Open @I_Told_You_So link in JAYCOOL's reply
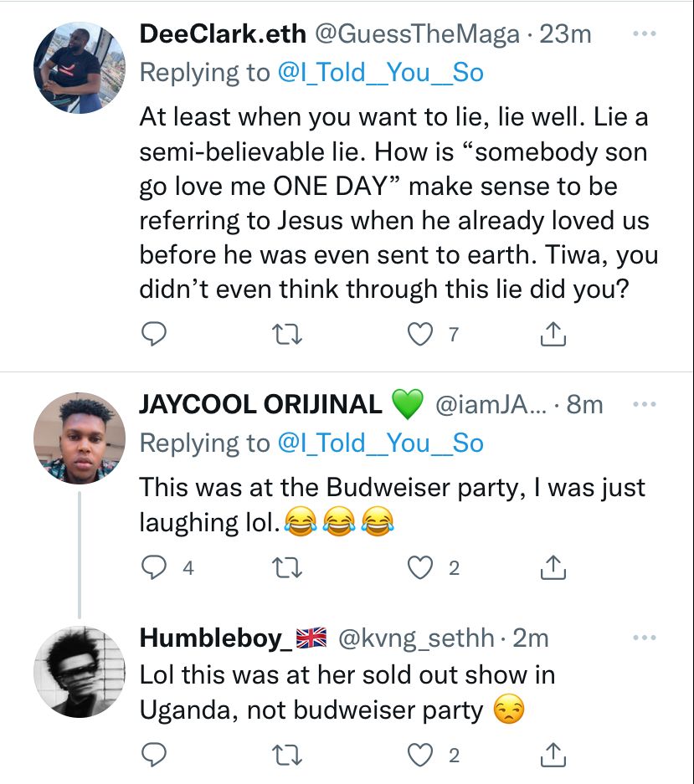The width and height of the screenshot is (694, 784). [380, 443]
